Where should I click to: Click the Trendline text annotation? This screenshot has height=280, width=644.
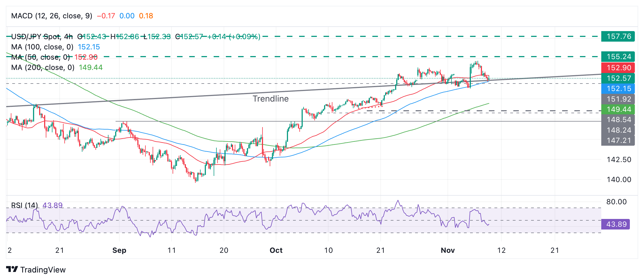click(271, 99)
